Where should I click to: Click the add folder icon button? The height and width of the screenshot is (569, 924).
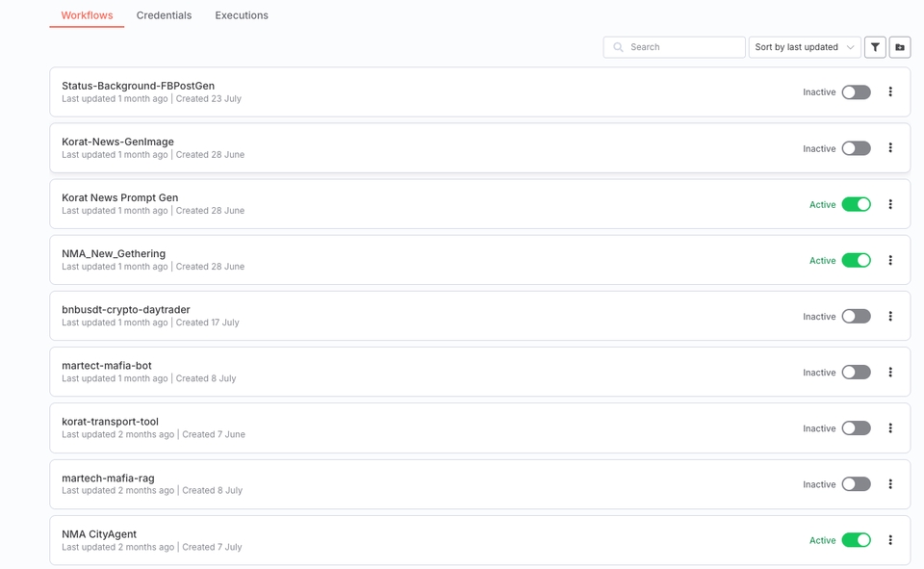click(900, 47)
